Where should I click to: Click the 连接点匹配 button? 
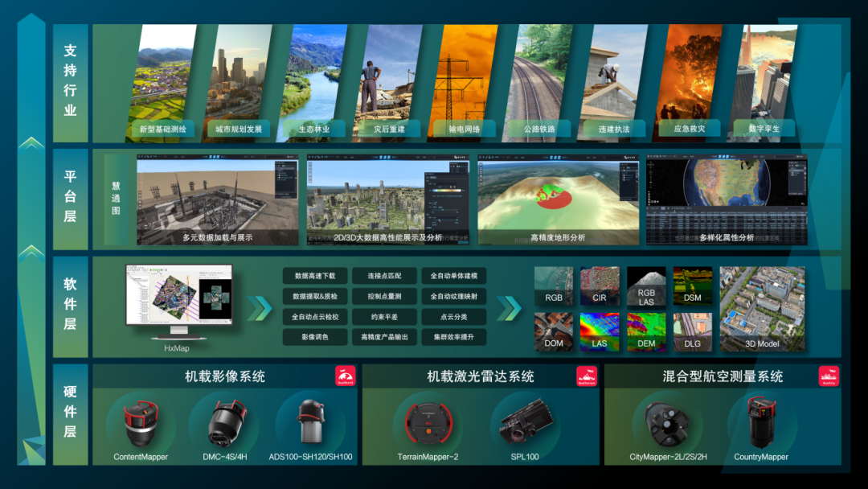[385, 276]
